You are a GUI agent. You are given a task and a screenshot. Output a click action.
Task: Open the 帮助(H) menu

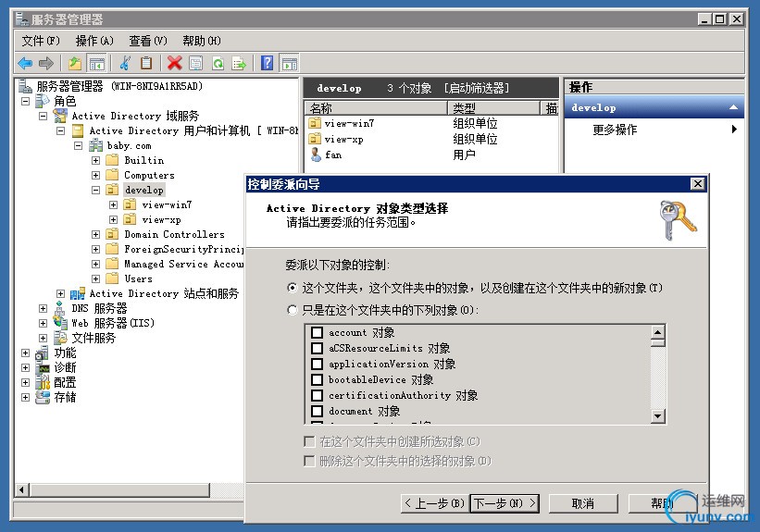(x=202, y=41)
